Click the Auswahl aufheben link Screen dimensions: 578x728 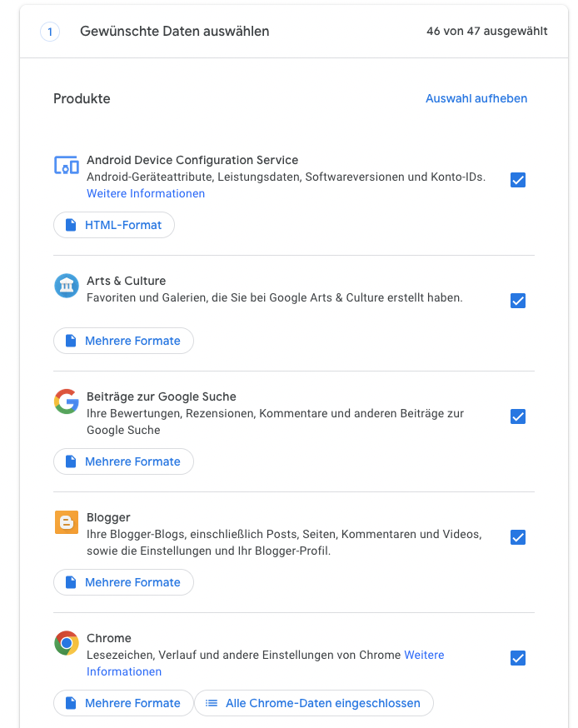[476, 98]
